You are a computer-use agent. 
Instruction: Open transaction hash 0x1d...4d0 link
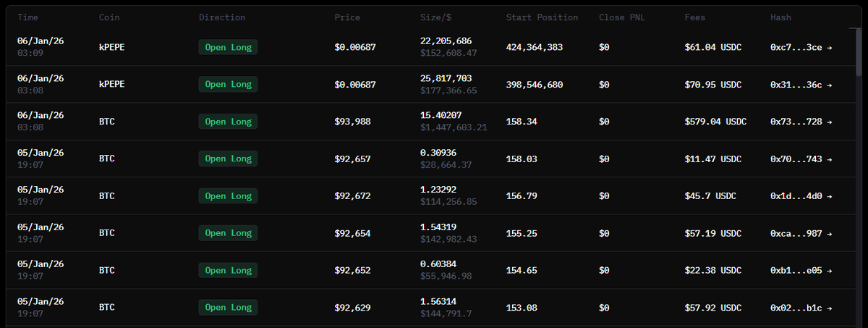click(801, 196)
